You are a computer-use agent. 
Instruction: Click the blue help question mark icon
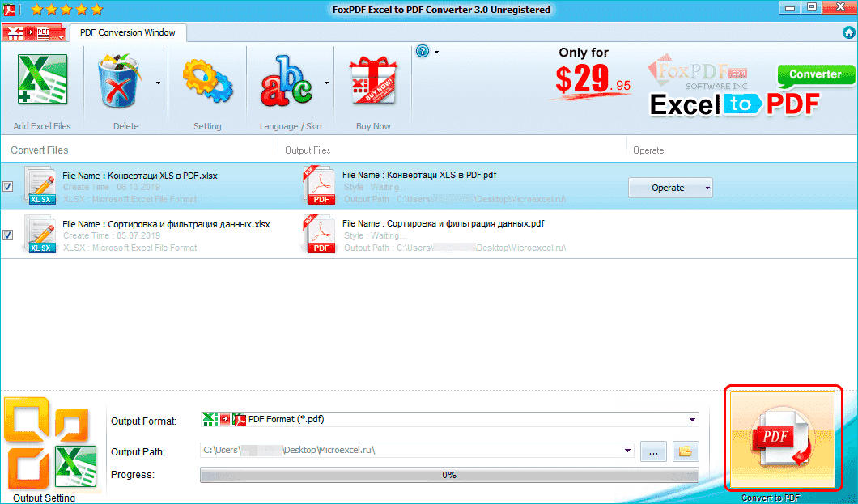(423, 52)
